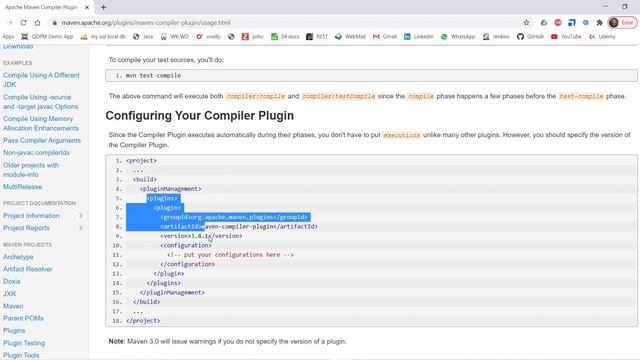This screenshot has height=360, width=640.
Task: Open Compile Using -source and -target javac Options
Action: tap(40, 102)
